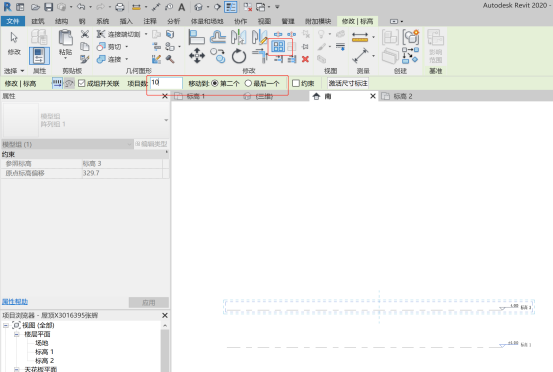Choose linear array mode in options bar
This screenshot has width=553, height=372.
[57, 83]
